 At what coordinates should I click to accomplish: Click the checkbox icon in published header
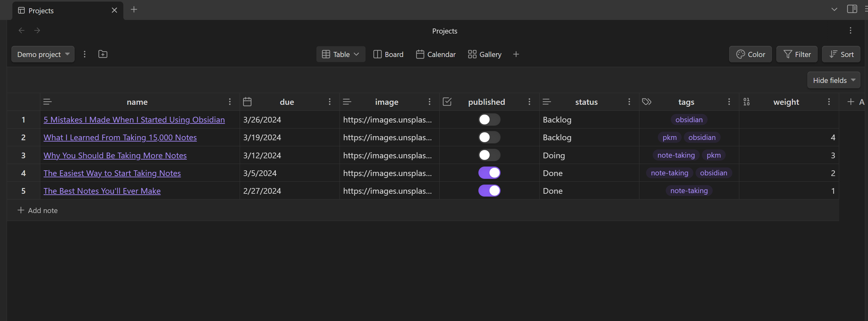pos(447,102)
